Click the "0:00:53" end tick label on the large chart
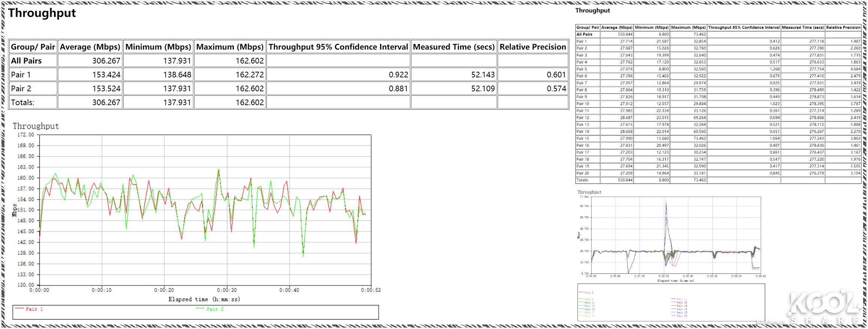Screen dimensions: 868x329 (371, 290)
